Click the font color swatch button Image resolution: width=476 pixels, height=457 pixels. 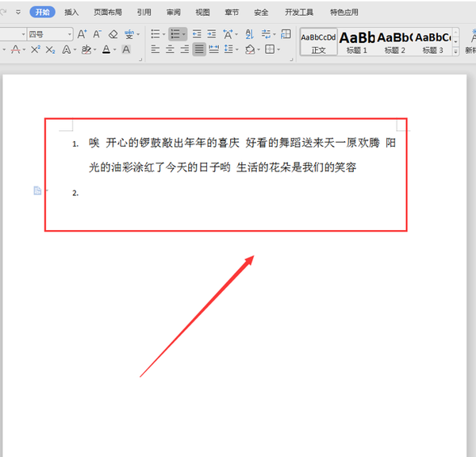coord(106,50)
